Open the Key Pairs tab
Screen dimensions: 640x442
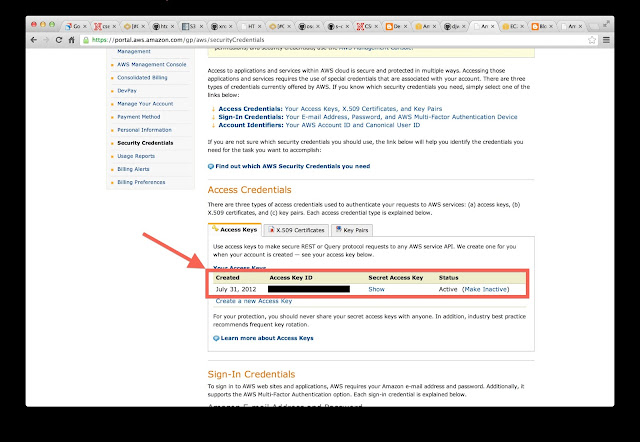352,230
